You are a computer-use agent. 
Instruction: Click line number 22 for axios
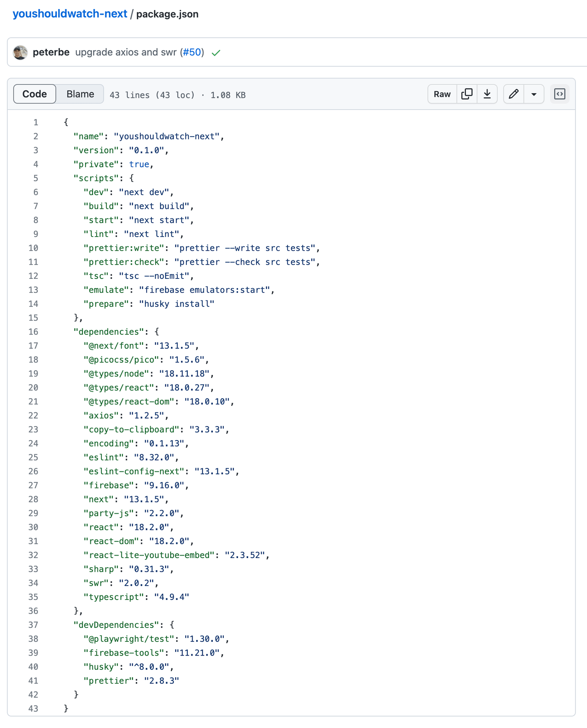[33, 416]
